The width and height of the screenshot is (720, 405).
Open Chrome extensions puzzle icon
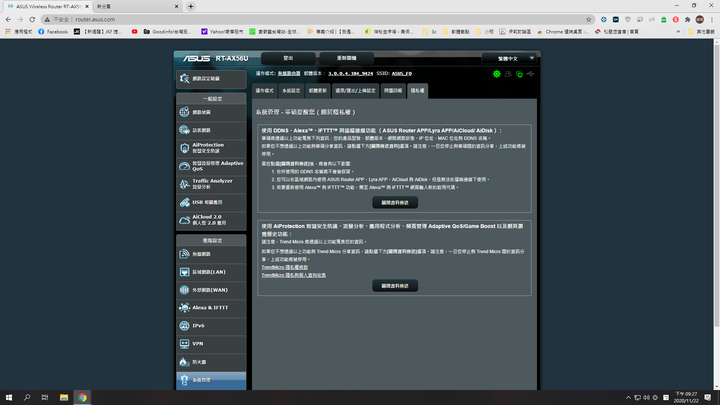click(687, 19)
